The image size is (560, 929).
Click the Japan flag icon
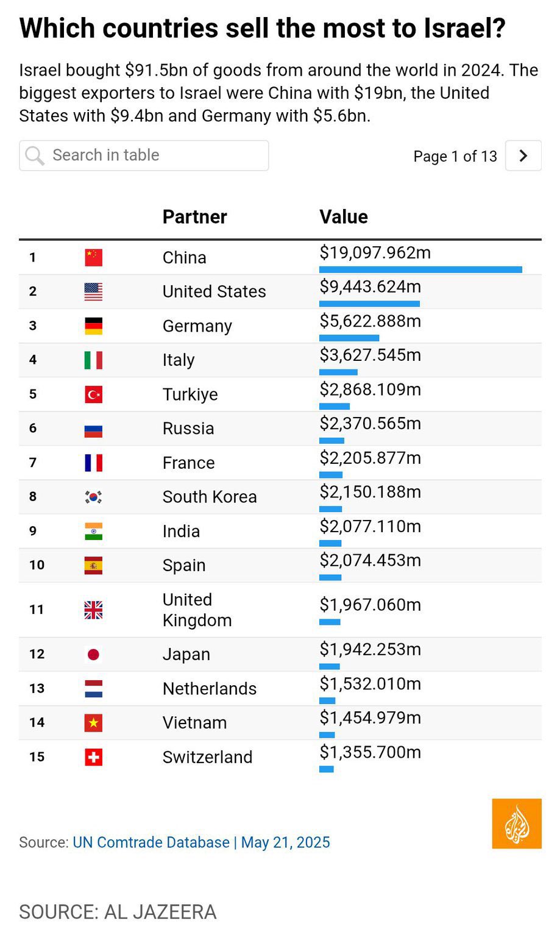pyautogui.click(x=93, y=654)
